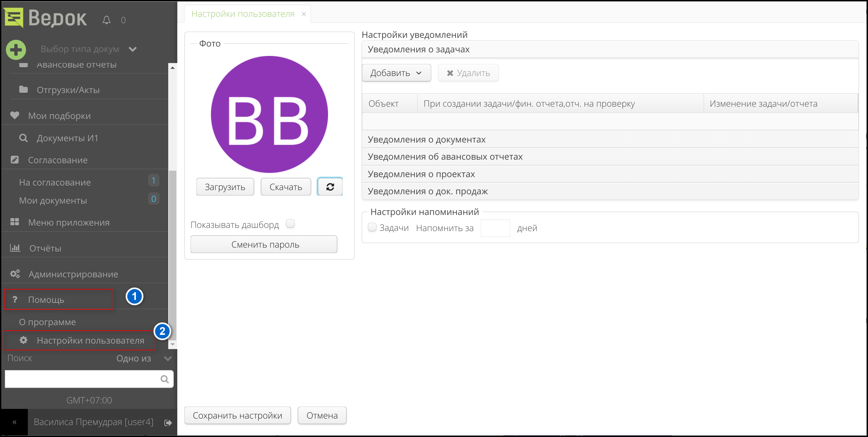The width and height of the screenshot is (868, 437).
Task: Click the Сохранить настройки button
Action: [237, 415]
